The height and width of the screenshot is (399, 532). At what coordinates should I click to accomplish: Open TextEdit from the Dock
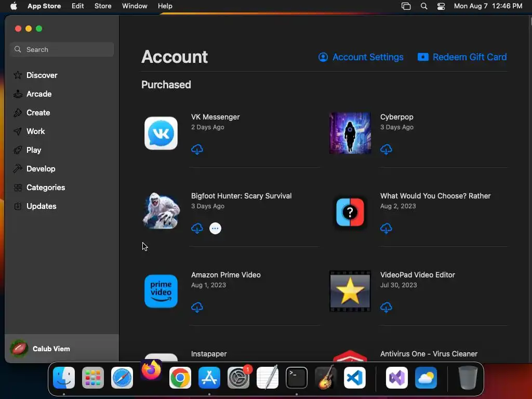268,378
